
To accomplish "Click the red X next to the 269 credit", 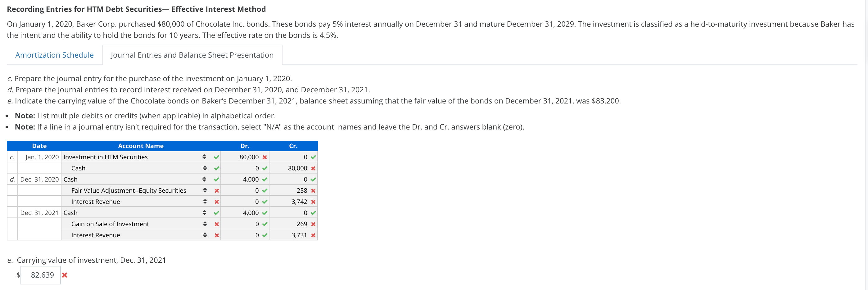I will point(313,224).
